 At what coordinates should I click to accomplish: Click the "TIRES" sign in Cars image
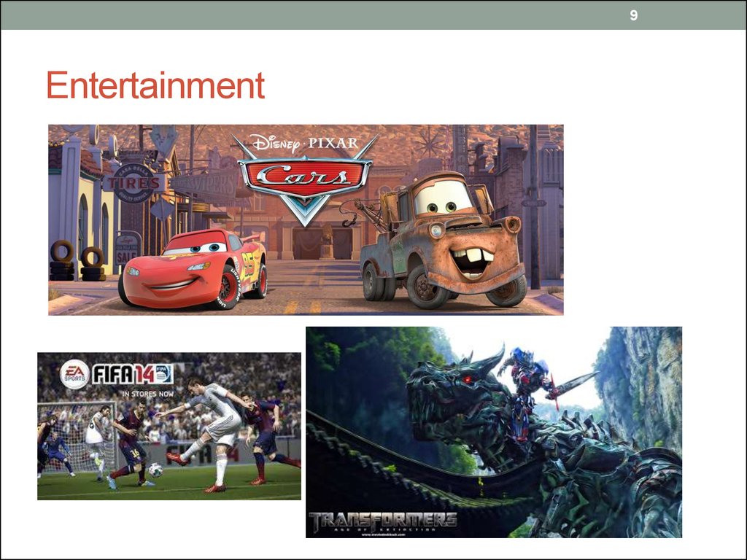pos(134,183)
